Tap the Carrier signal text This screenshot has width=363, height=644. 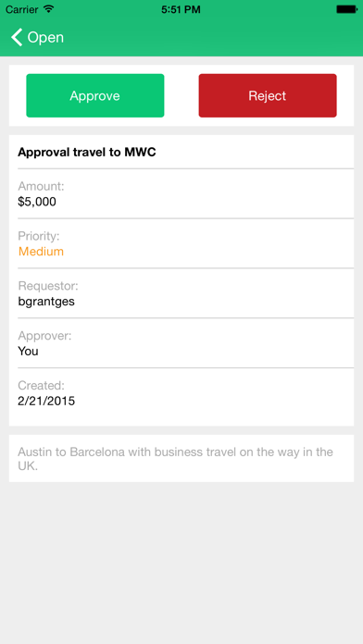[22, 9]
